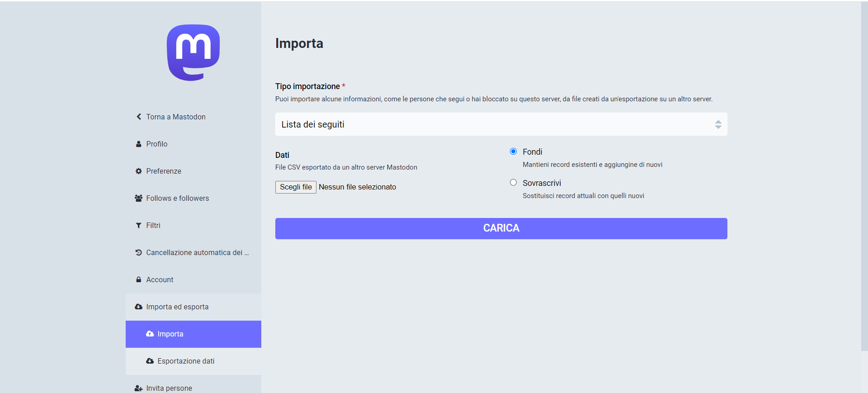
Task: Click the back chevron beside Torna a Mastodon
Action: click(139, 117)
